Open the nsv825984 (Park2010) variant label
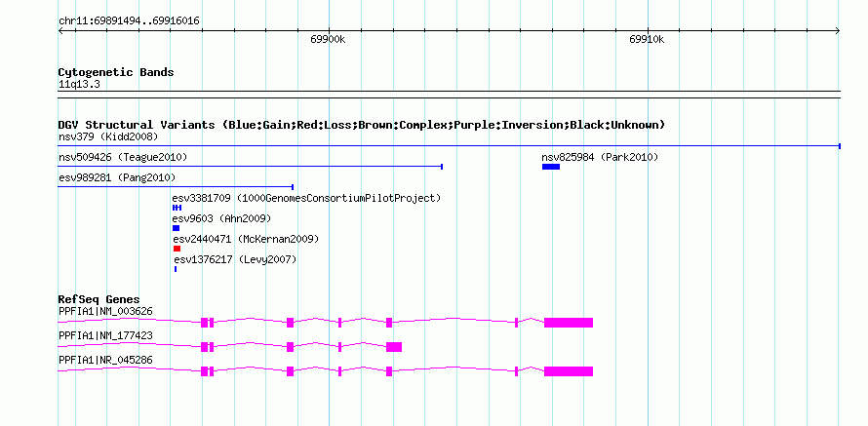Viewport: 868px width, 426px height. pos(600,158)
